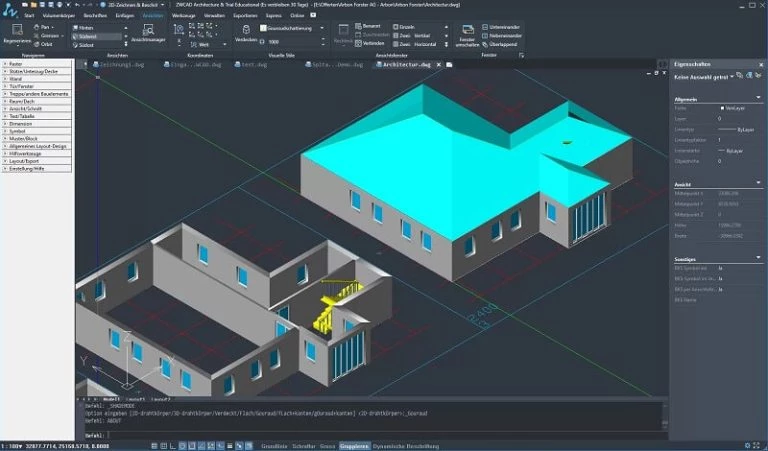
Task: Activate the Orbit navigation tool
Action: tap(43, 44)
